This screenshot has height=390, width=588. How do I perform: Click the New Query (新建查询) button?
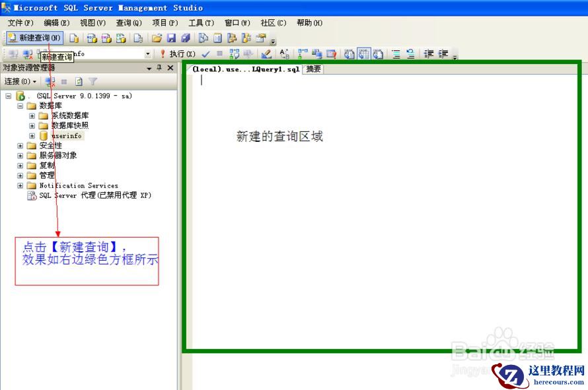click(34, 38)
